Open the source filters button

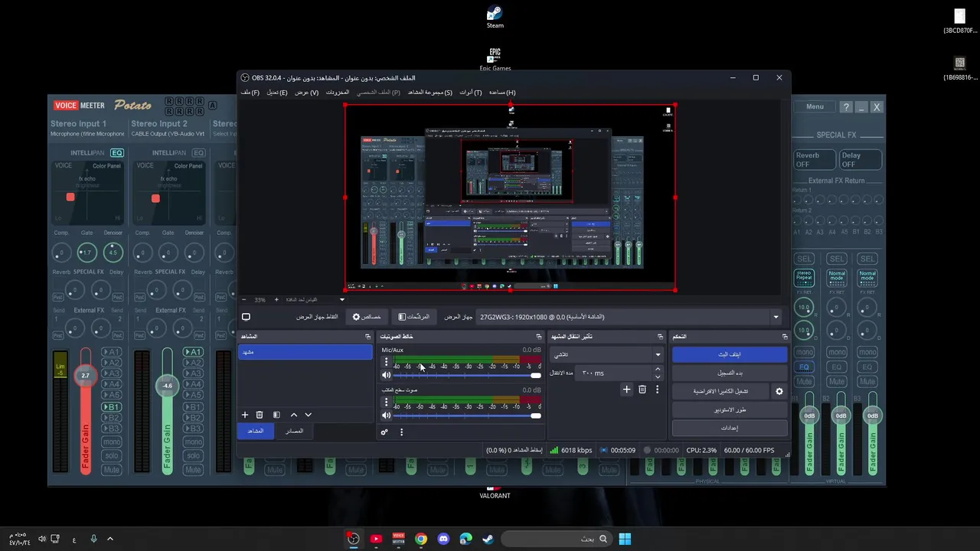tap(414, 317)
